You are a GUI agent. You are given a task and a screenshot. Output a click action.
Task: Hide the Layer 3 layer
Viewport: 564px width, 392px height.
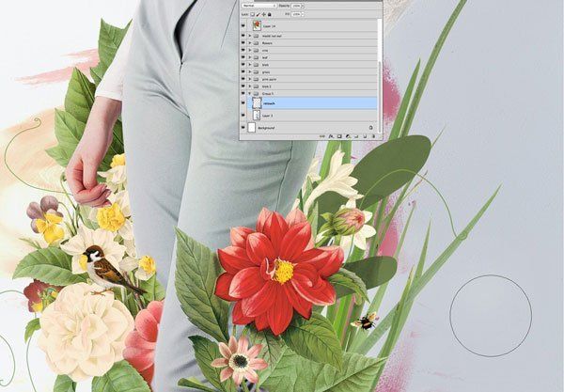pyautogui.click(x=243, y=116)
